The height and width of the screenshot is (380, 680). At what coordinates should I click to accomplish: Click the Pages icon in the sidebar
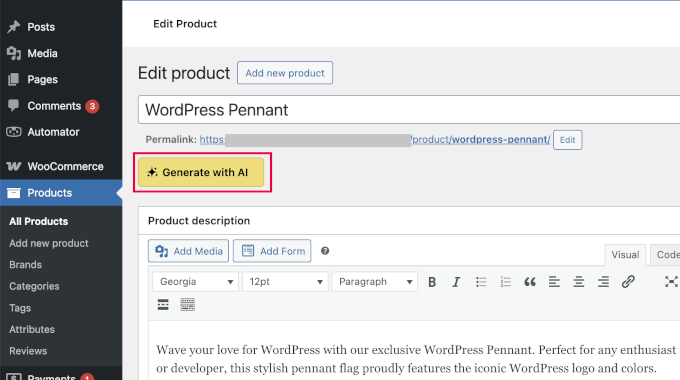(13, 79)
